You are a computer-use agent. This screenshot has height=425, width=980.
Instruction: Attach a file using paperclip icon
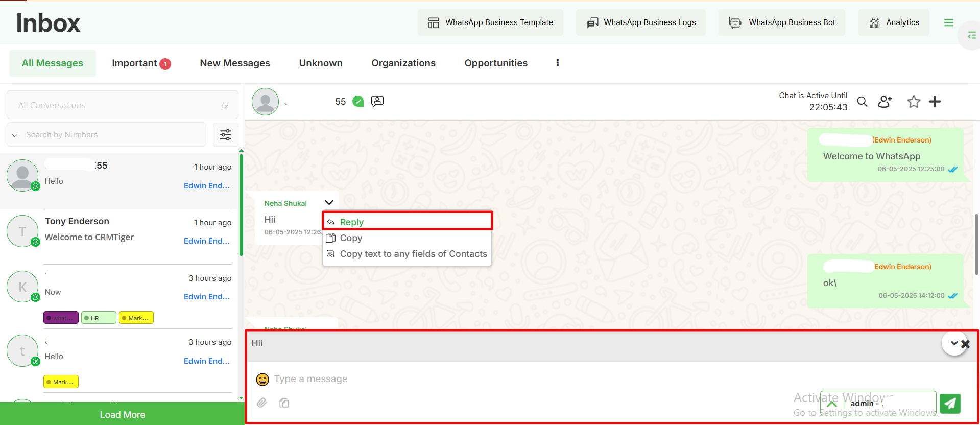262,403
